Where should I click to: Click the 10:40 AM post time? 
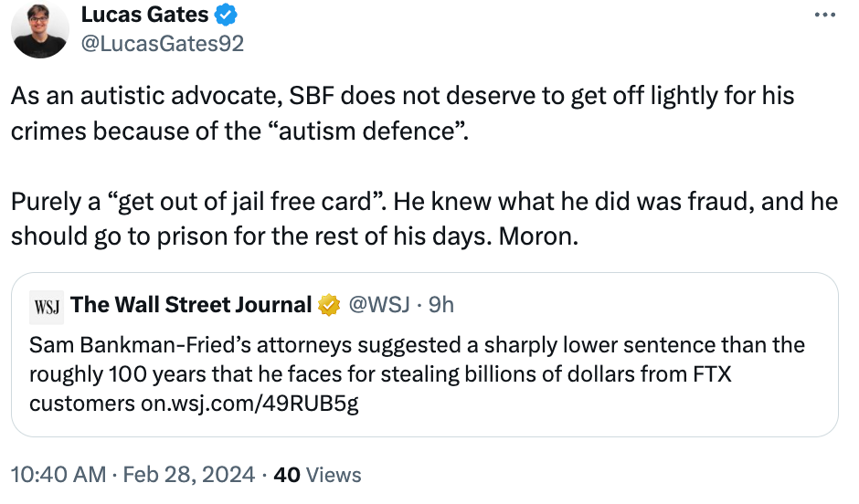[58, 475]
